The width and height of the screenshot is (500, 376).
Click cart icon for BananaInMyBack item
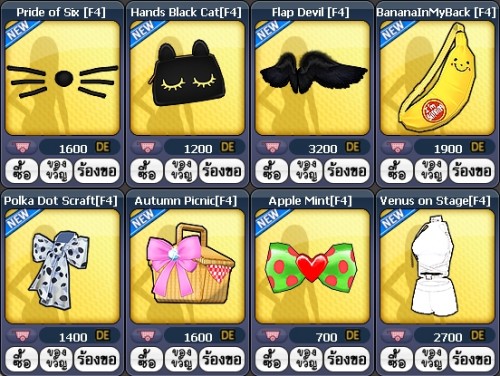pos(397,147)
